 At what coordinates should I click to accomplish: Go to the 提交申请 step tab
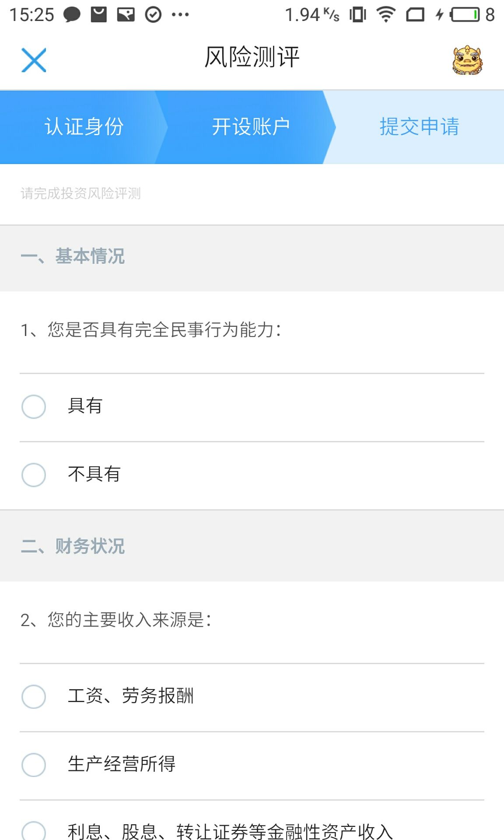click(419, 127)
